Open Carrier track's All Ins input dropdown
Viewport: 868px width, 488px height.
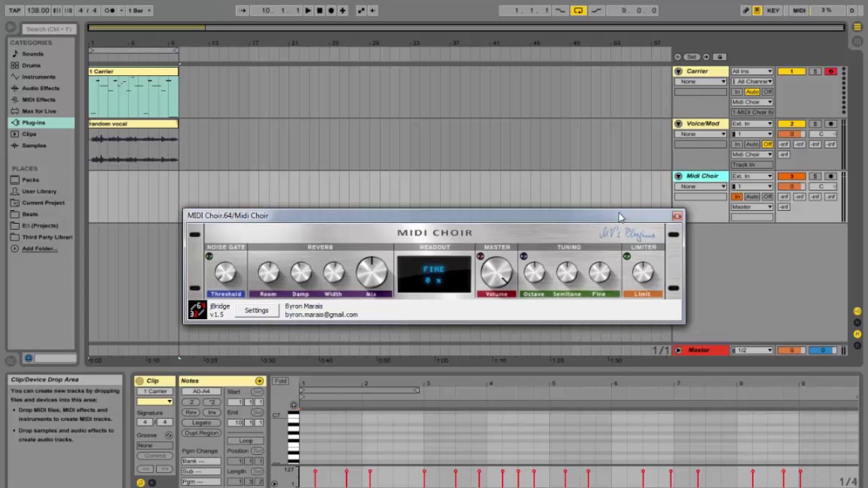click(x=751, y=71)
